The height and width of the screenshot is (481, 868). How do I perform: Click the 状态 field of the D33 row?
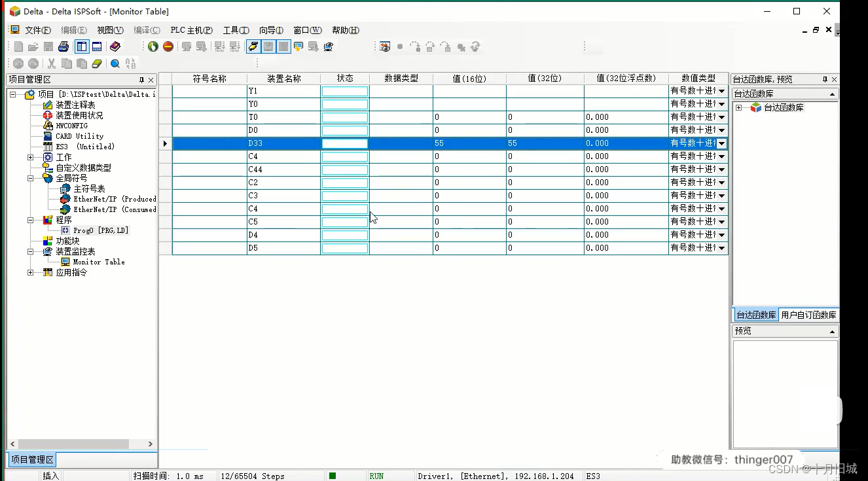coord(345,143)
